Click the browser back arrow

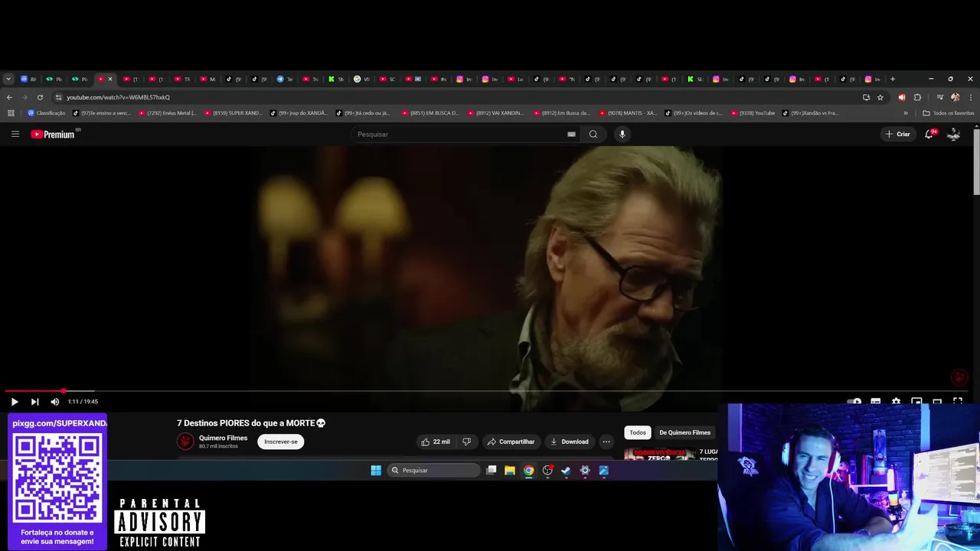pos(9,97)
